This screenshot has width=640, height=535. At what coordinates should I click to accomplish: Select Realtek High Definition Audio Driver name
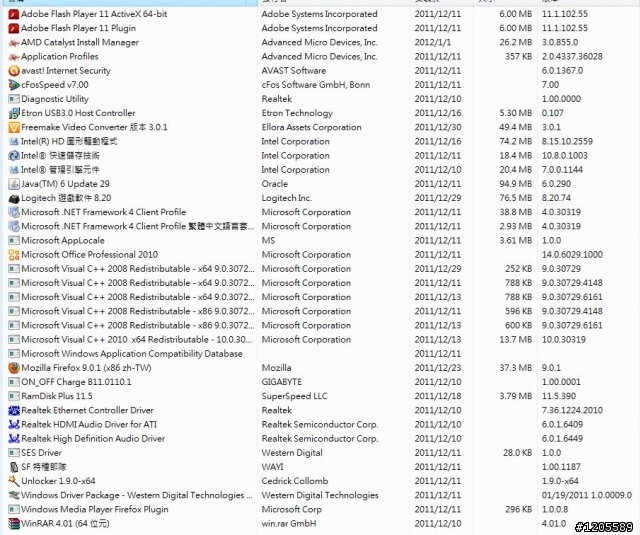point(93,439)
